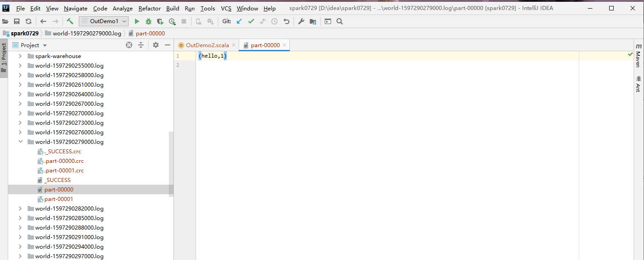Open the Maven tool window
This screenshot has height=260, width=644.
pos(638,56)
